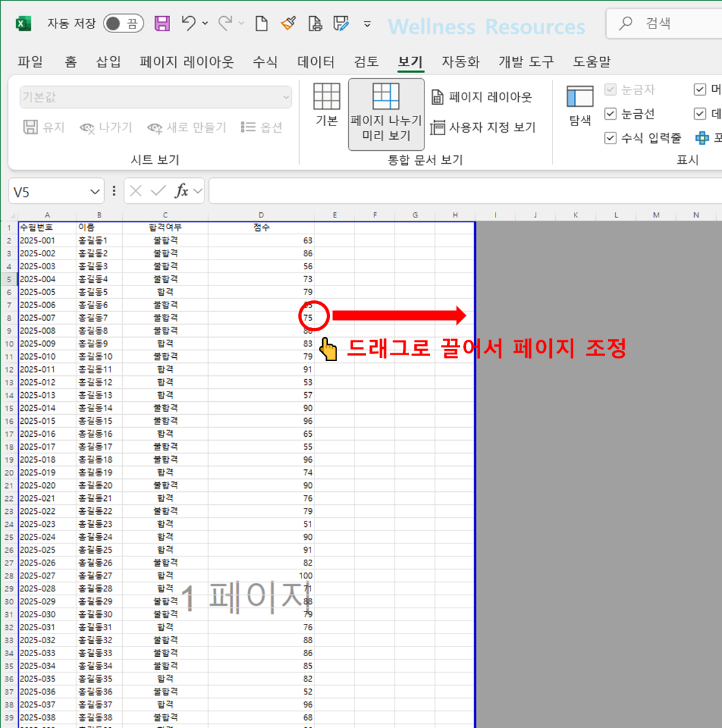Toggle the AutoSave switch
This screenshot has width=722, height=728.
(124, 23)
